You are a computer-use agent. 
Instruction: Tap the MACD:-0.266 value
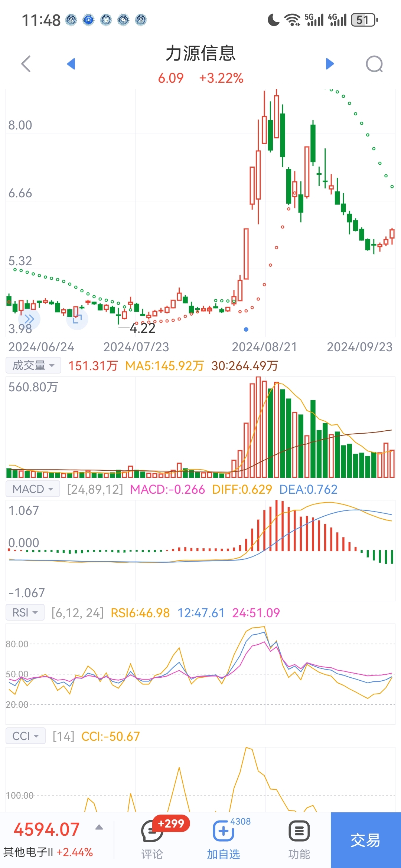[x=167, y=489]
